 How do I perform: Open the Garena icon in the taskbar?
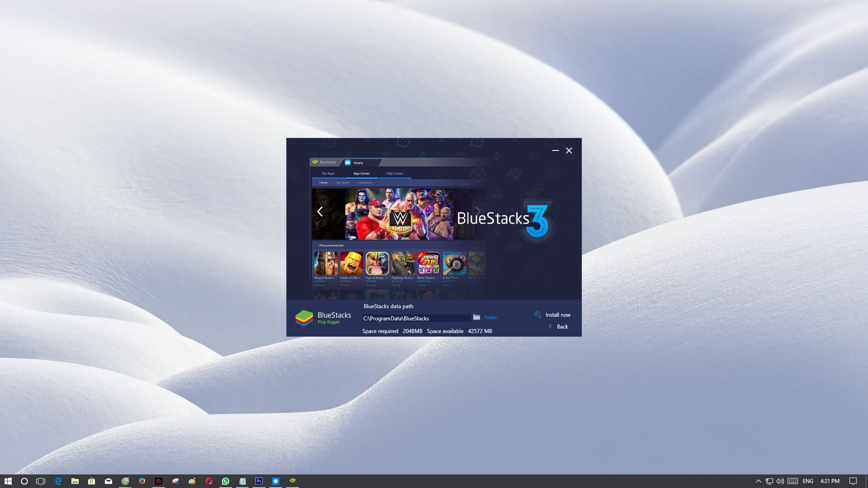159,481
